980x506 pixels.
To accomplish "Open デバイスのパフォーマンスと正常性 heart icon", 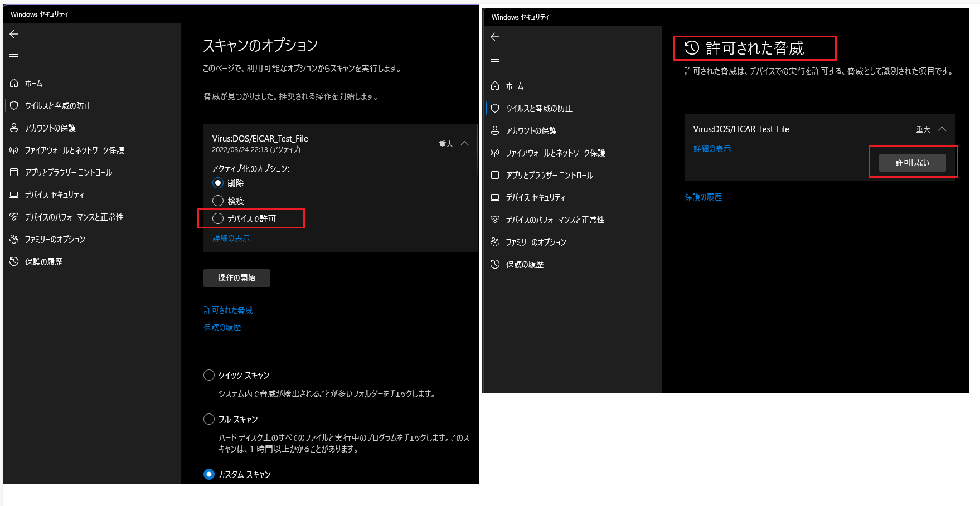I will [14, 217].
